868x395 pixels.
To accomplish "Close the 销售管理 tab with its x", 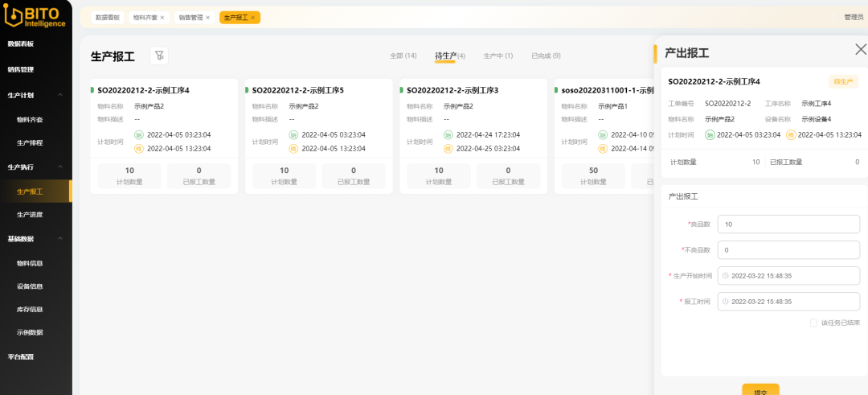I will 207,18.
